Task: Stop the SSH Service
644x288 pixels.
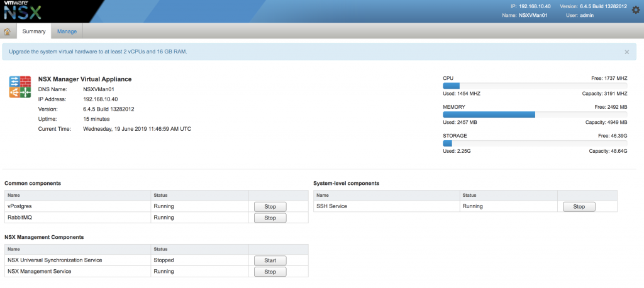Action: (579, 207)
